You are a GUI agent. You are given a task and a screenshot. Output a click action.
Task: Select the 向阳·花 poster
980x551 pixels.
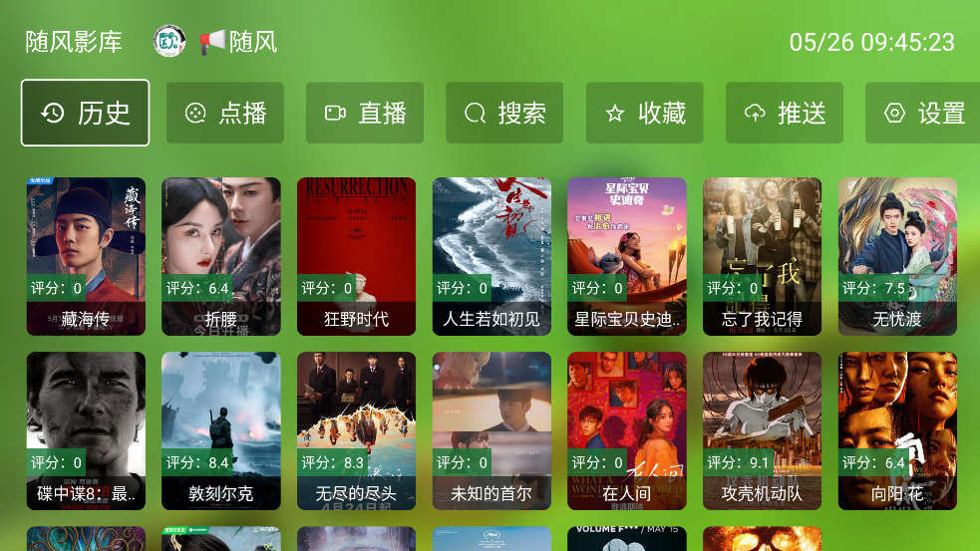[x=897, y=431]
